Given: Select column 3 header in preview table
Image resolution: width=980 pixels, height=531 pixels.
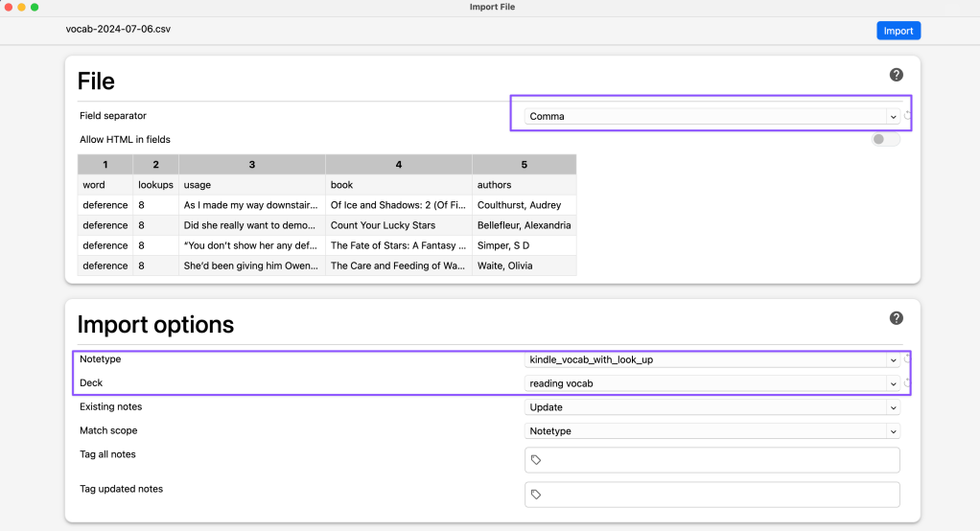Looking at the screenshot, I should (251, 165).
